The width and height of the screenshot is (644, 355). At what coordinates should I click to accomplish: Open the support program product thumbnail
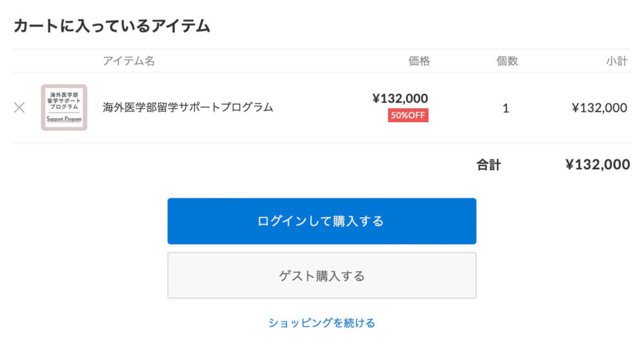click(64, 108)
